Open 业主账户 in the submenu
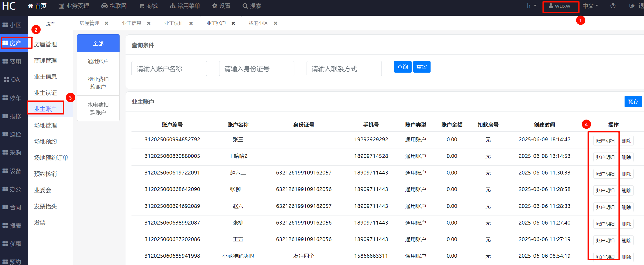Screen dimensions: 644x265 tap(45, 109)
